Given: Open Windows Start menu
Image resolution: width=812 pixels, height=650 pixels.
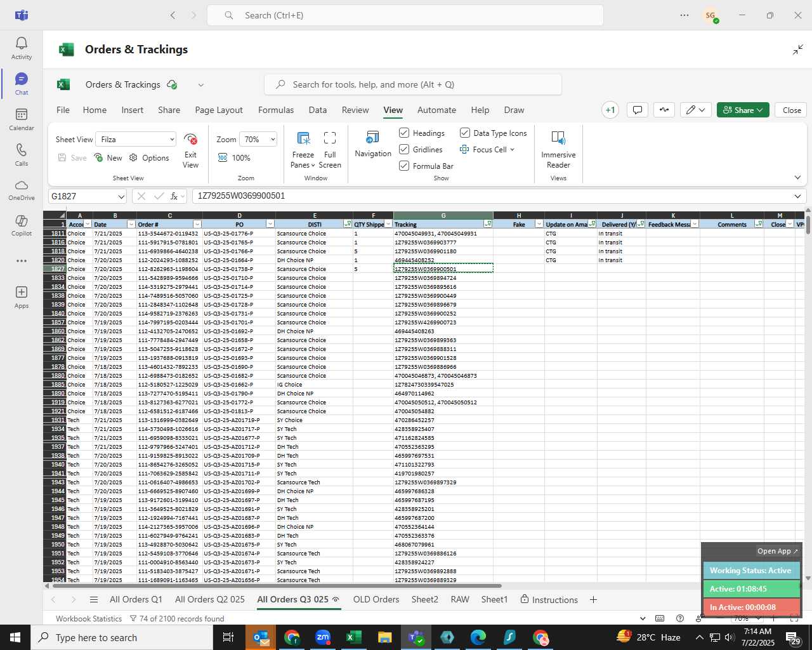Looking at the screenshot, I should point(15,637).
